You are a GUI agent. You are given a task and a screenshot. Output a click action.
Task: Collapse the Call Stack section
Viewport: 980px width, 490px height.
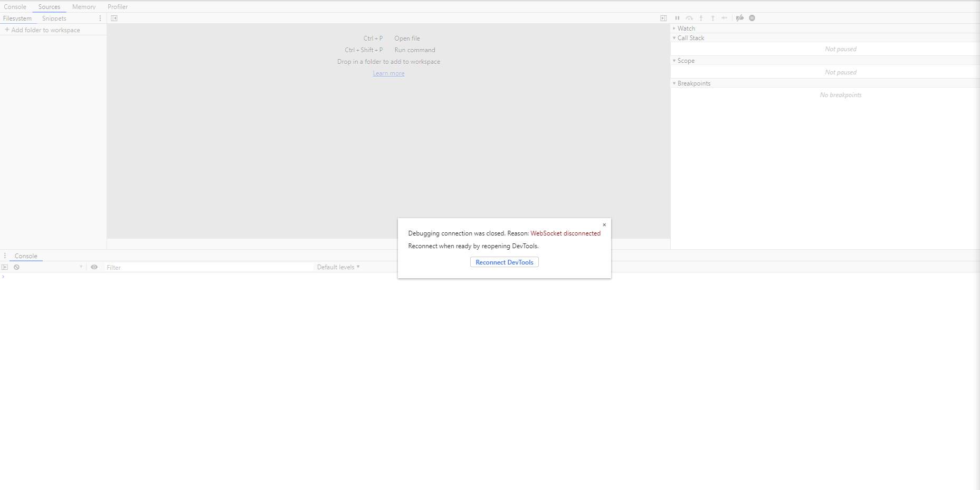[x=691, y=38]
